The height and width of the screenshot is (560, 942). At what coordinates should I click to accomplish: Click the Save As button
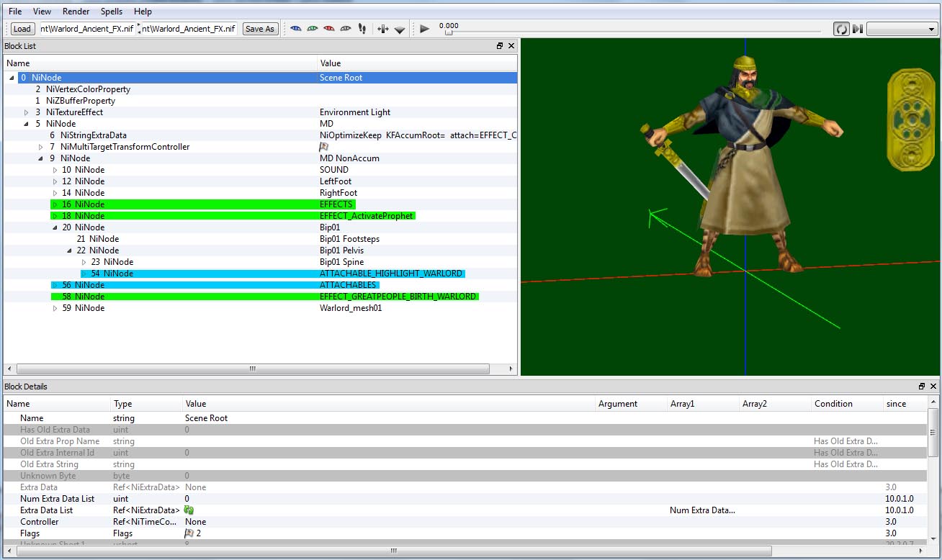(260, 29)
